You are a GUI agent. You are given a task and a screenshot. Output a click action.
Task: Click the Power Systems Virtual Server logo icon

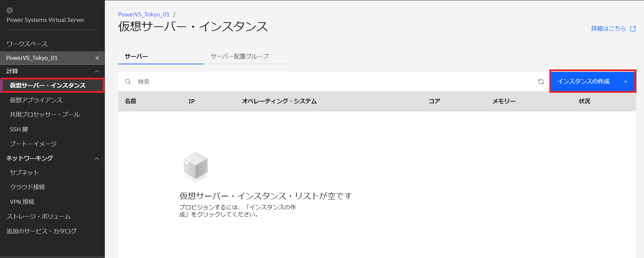[x=10, y=11]
